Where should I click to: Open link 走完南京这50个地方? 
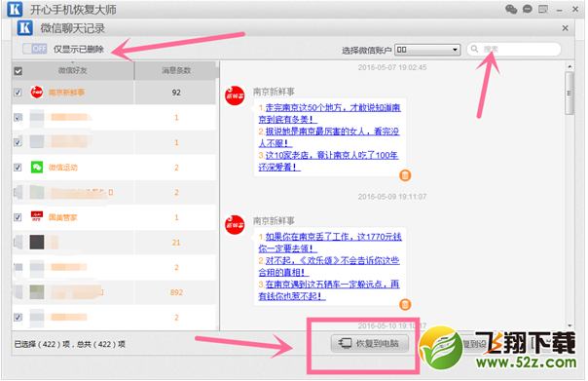click(329, 113)
